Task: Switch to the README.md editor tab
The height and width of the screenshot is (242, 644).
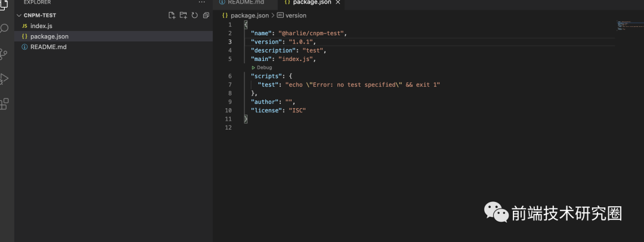Action: tap(246, 2)
